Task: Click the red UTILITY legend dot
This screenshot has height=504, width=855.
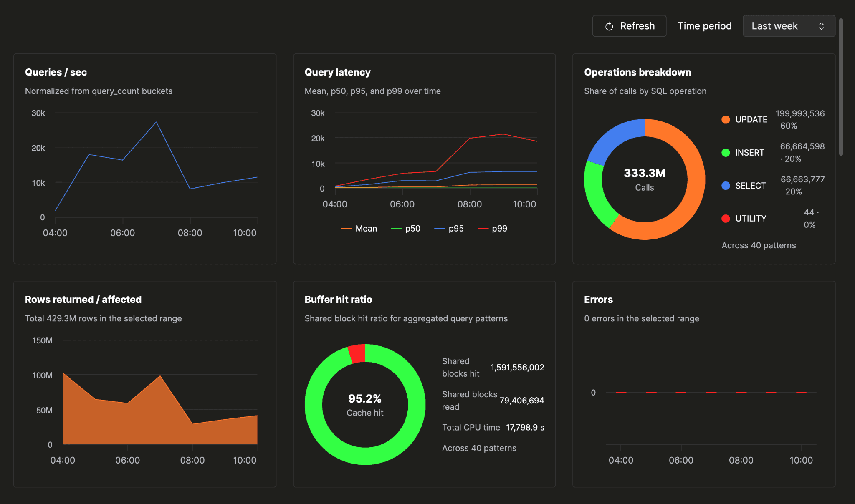Action: point(726,219)
